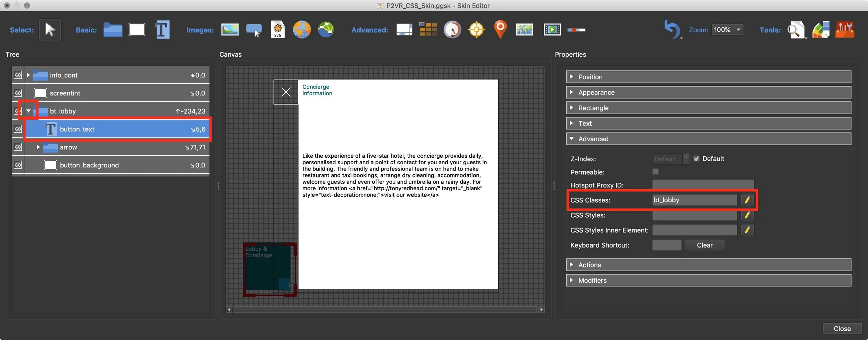Toggle visibility eye for screentint
This screenshot has height=340, width=868.
tap(18, 93)
